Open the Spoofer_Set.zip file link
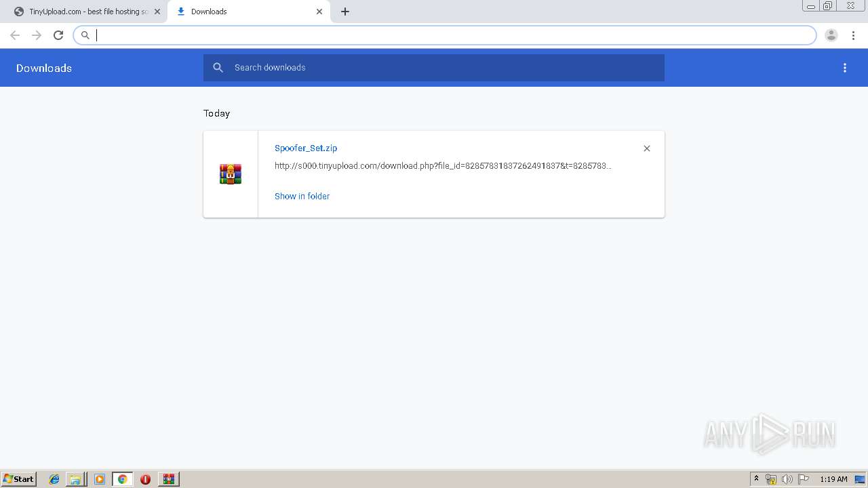Screen dimensions: 868x488 pyautogui.click(x=306, y=148)
